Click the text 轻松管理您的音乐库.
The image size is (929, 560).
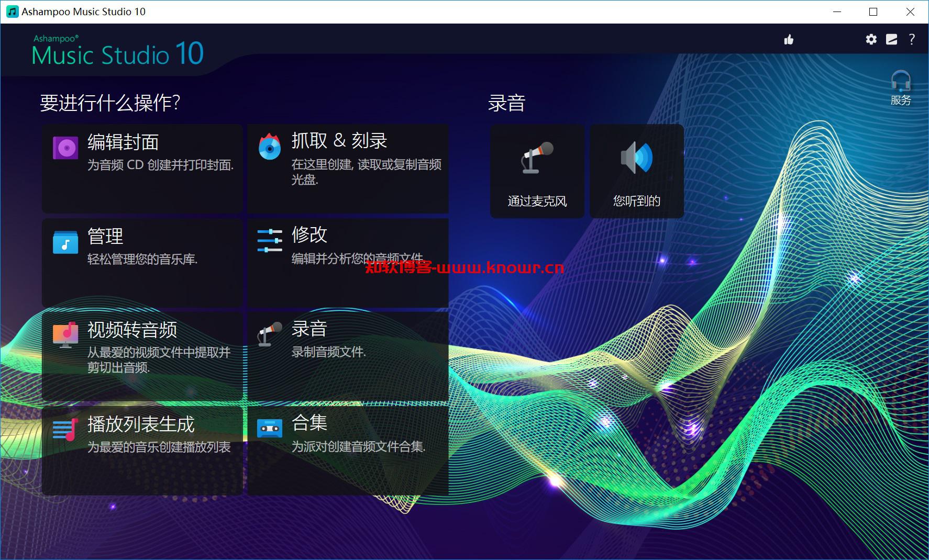coord(142,259)
